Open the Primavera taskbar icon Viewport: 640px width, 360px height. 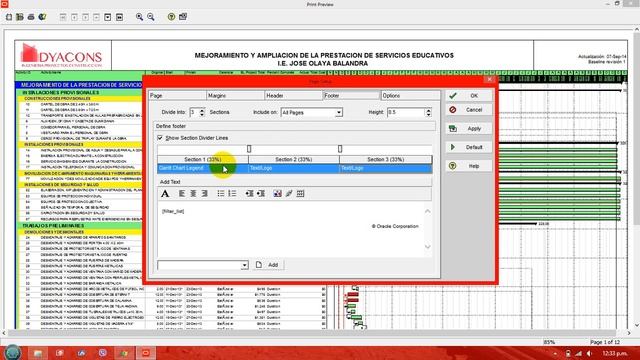pos(146,353)
